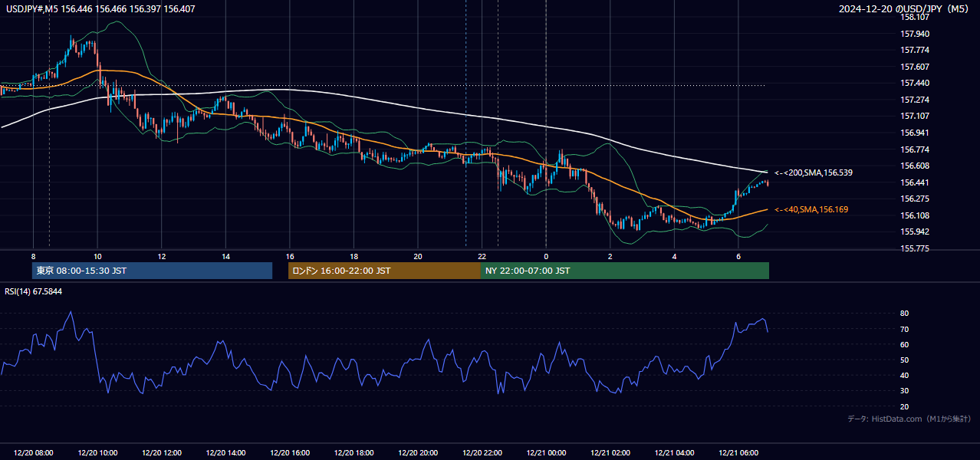Click RSI scale level 40
This screenshot has height=460, width=980.
pyautogui.click(x=904, y=376)
